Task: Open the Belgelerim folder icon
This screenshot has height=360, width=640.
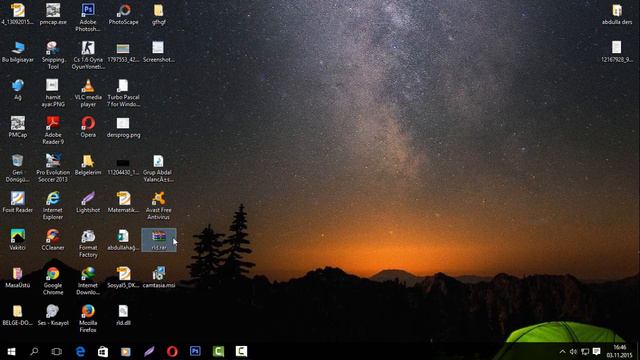Action: tap(88, 164)
